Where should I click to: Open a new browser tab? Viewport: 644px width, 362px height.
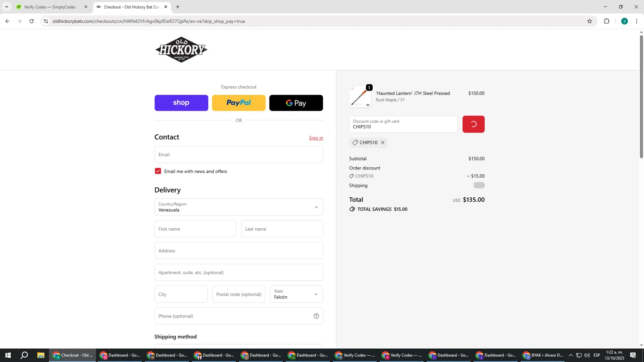click(x=178, y=7)
